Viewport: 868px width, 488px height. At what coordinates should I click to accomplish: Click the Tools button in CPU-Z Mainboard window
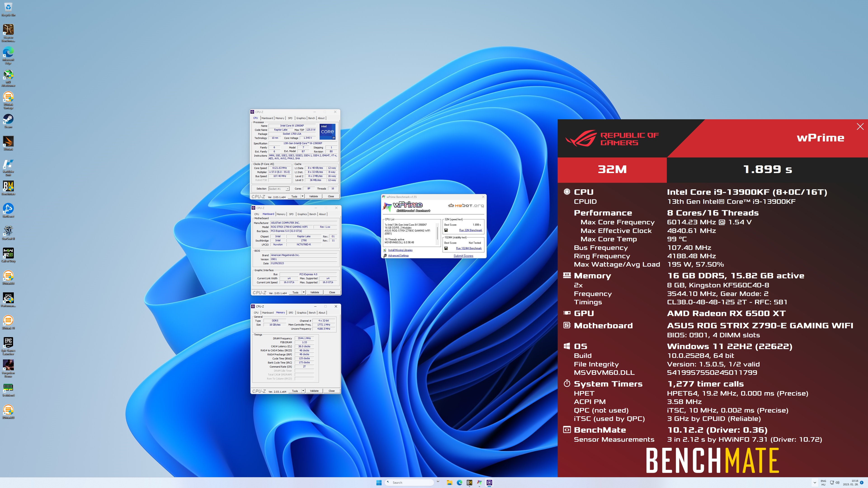pyautogui.click(x=295, y=292)
